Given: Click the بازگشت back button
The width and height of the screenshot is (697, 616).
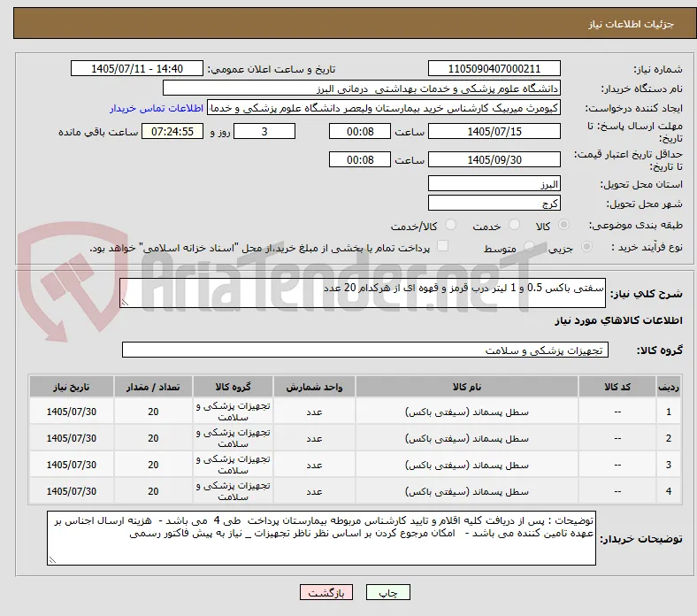Looking at the screenshot, I should (326, 592).
